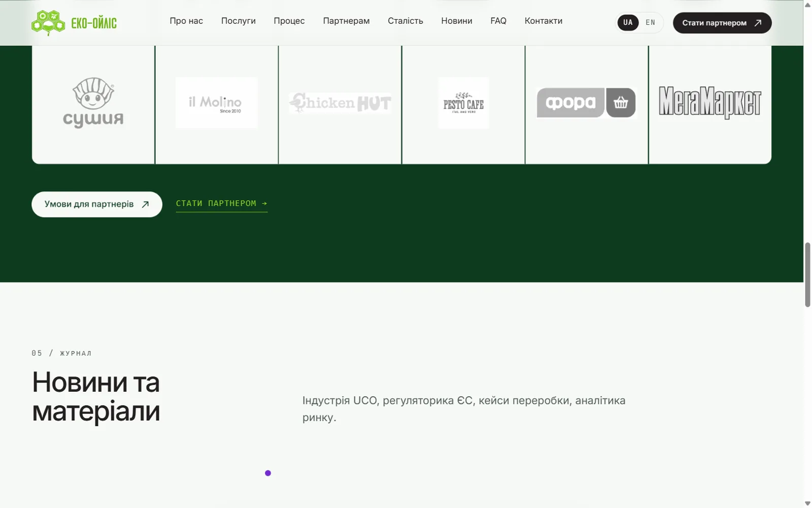Click the Новини та матеріали heading

coord(96,396)
